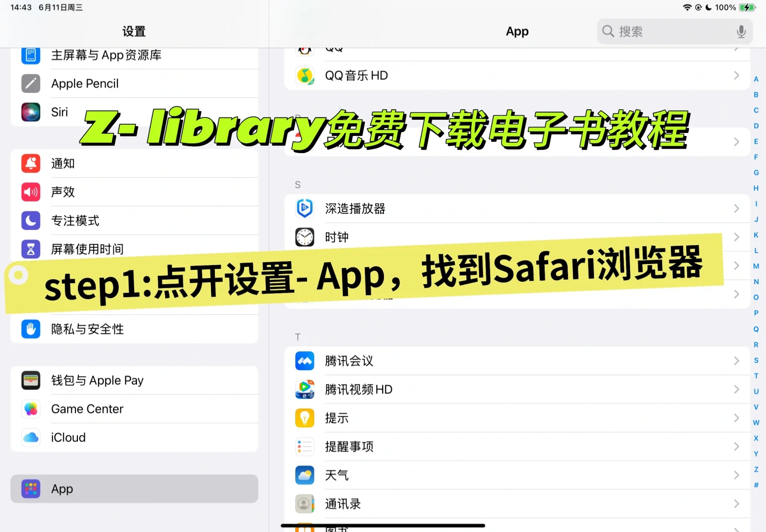Jump to letter A in index
The width and height of the screenshot is (766, 532).
tap(756, 79)
